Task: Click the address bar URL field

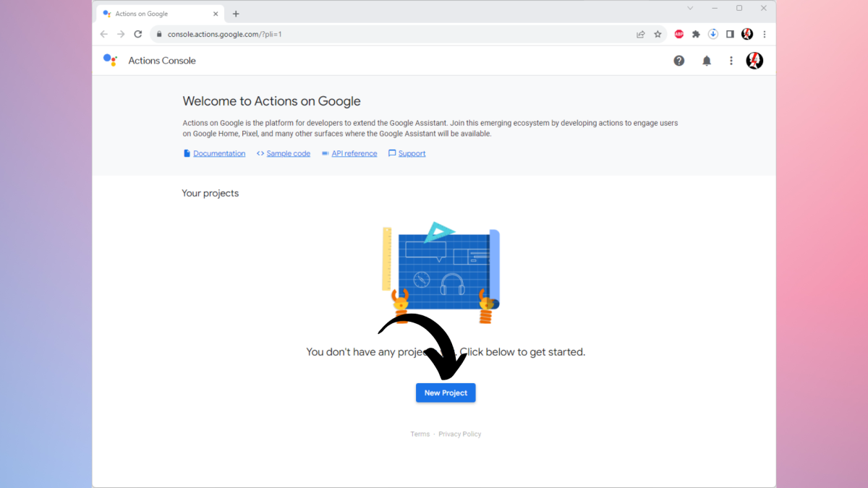Action: tap(409, 34)
